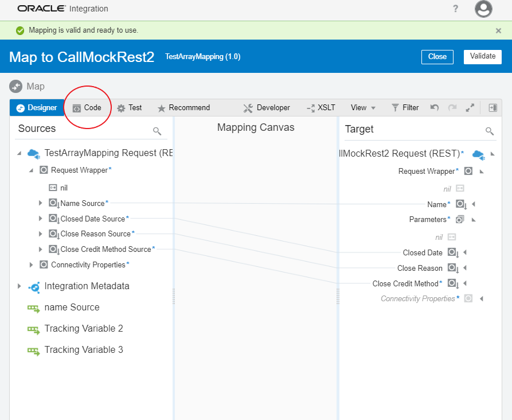Toggle the side panel icon at toolbar right
512x420 pixels.
[493, 108]
